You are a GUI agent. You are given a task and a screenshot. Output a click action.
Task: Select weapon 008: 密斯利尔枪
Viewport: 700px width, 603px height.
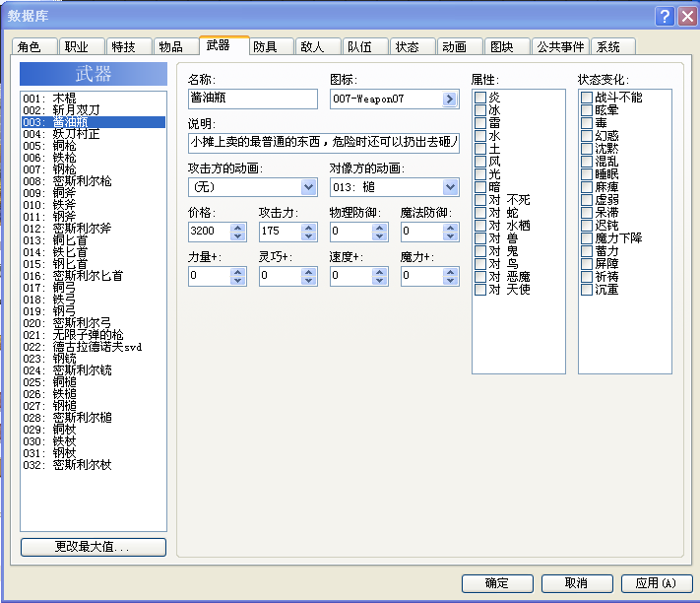click(94, 181)
